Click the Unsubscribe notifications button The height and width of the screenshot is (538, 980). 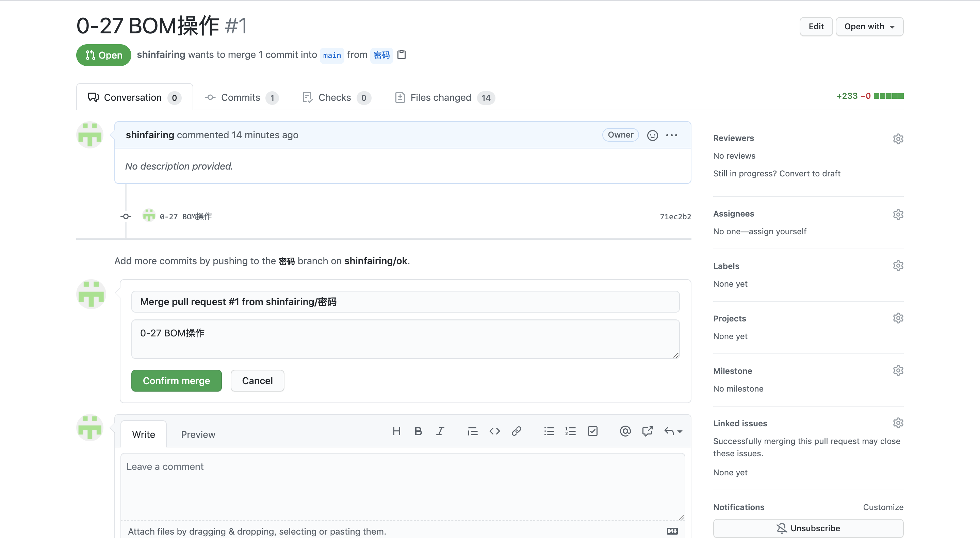pos(808,528)
